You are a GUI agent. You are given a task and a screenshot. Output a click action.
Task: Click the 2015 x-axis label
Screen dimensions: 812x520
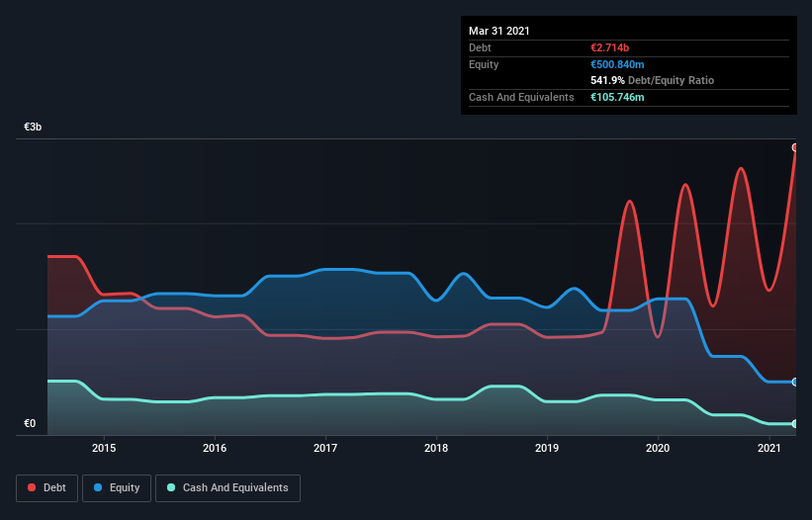[104, 448]
